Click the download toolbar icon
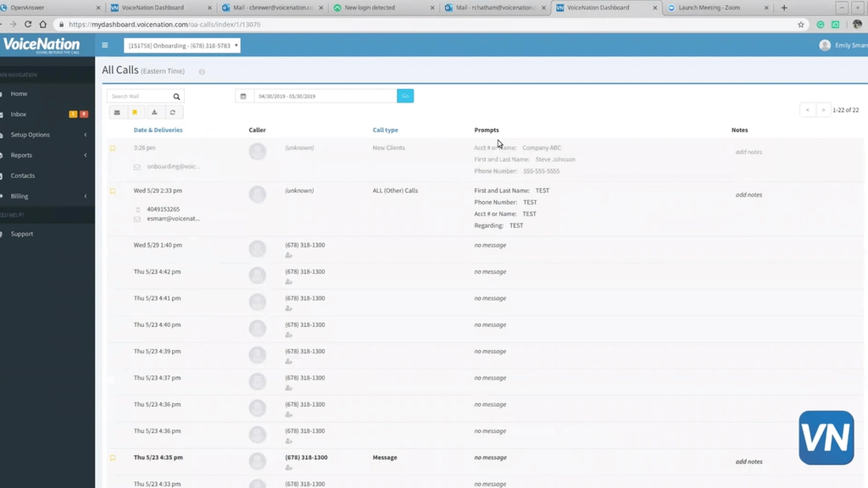 tap(154, 113)
